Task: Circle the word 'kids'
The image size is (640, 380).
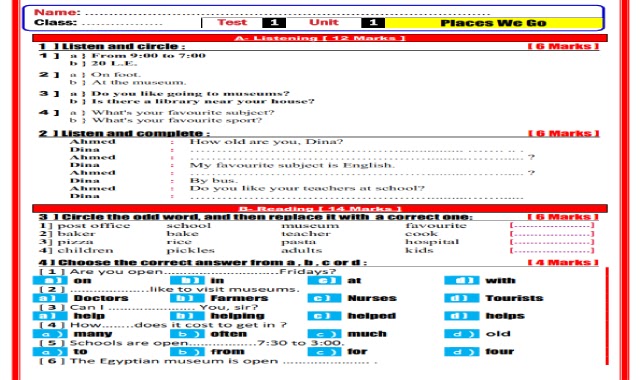Action: 419,250
